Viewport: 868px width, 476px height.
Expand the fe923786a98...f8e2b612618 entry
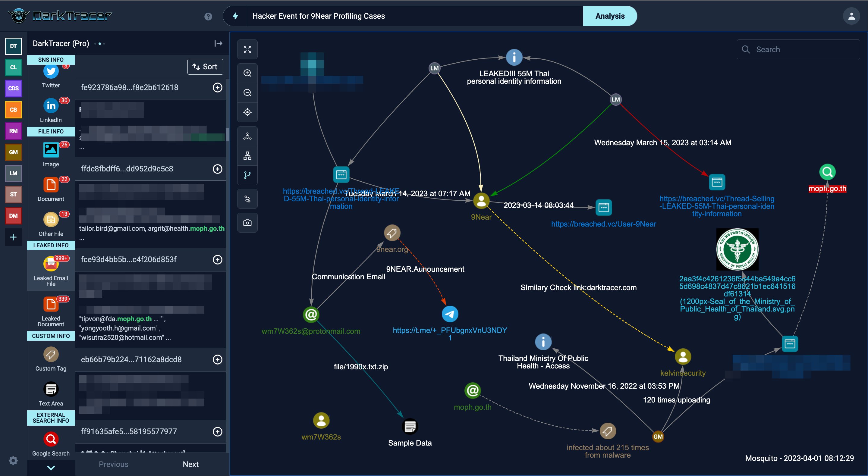coord(218,88)
